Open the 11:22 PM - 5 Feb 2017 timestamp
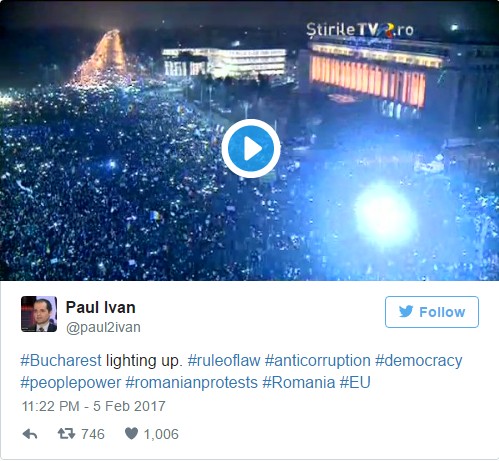 94,406
